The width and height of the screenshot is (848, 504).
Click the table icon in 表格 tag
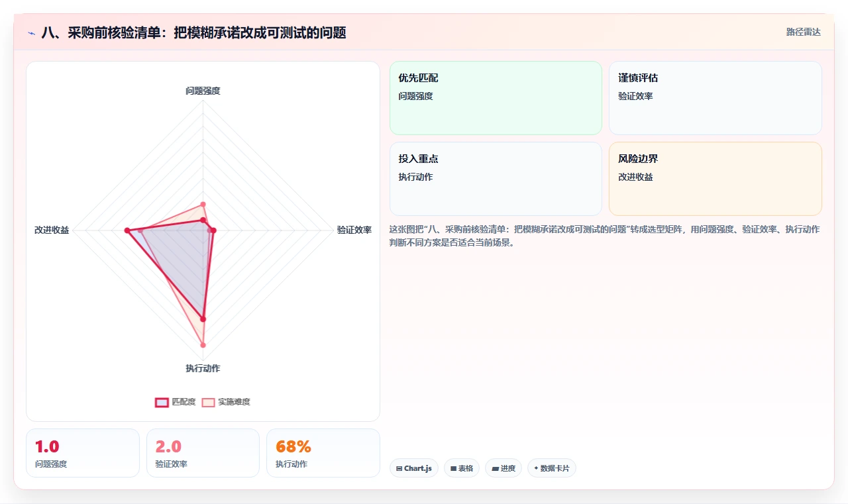click(453, 469)
